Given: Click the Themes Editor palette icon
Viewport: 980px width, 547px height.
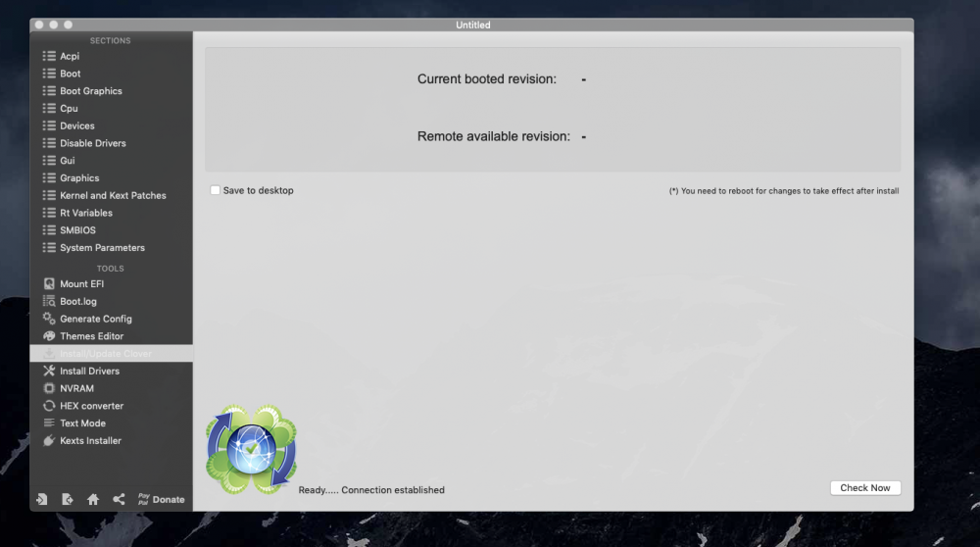Looking at the screenshot, I should pos(49,336).
